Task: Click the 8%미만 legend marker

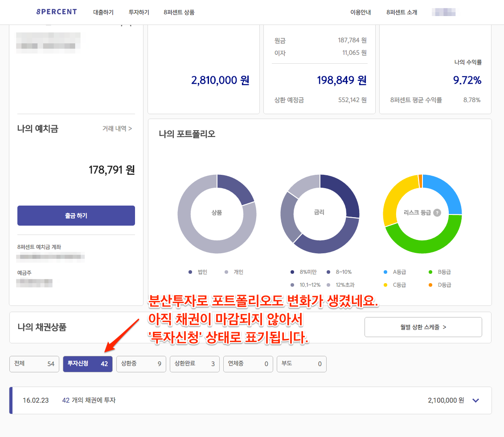Action: pyautogui.click(x=293, y=272)
